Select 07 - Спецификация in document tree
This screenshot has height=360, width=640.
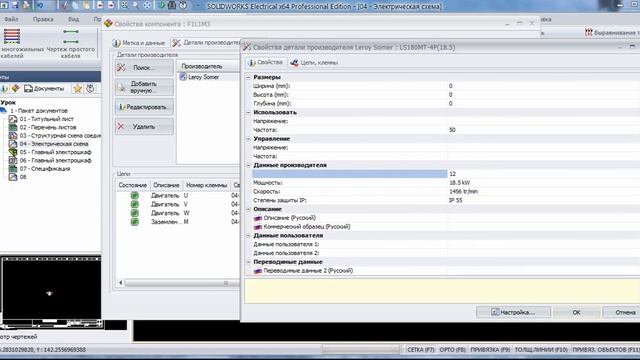[x=45, y=169]
